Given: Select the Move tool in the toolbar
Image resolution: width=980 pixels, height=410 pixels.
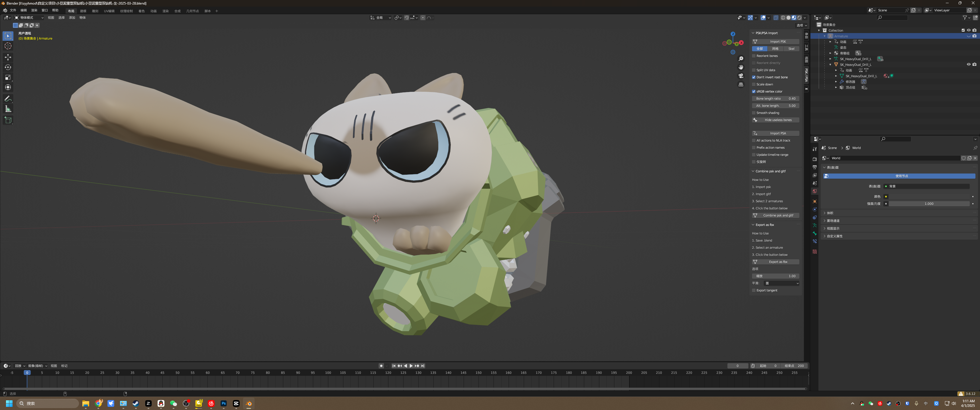Looking at the screenshot, I should click(x=8, y=57).
